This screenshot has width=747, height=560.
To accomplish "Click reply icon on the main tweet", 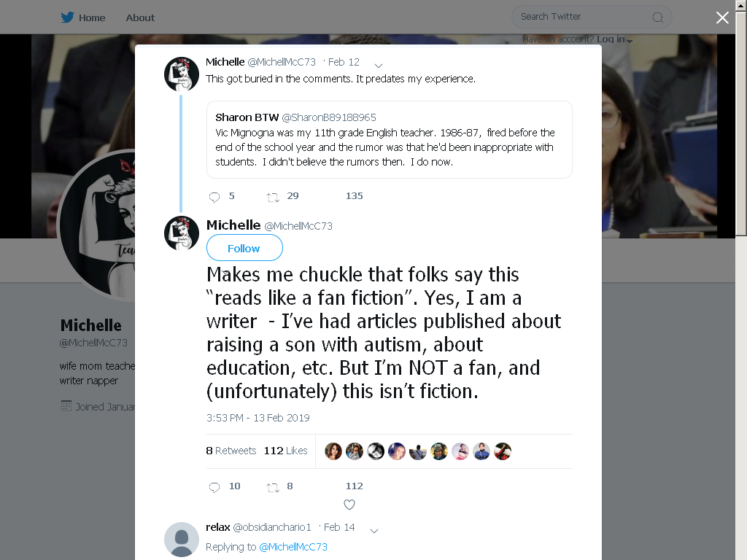I will [214, 486].
